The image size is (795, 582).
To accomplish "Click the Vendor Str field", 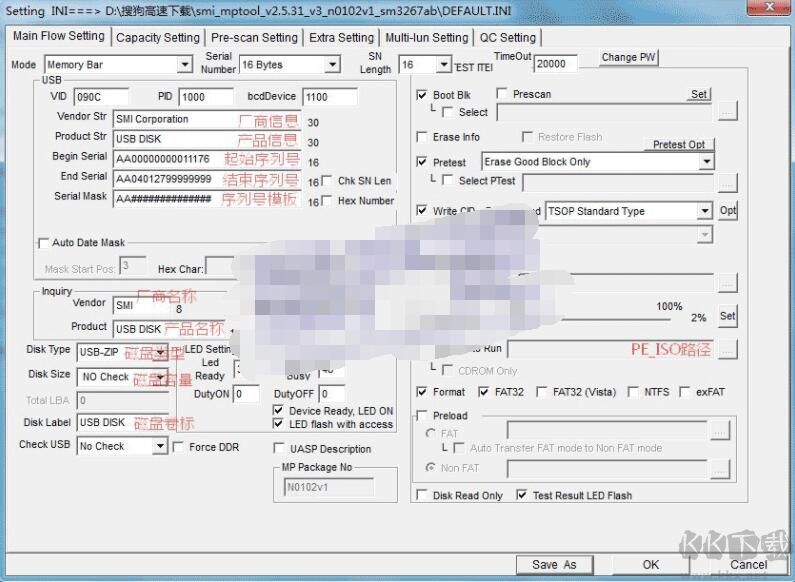I will point(207,119).
